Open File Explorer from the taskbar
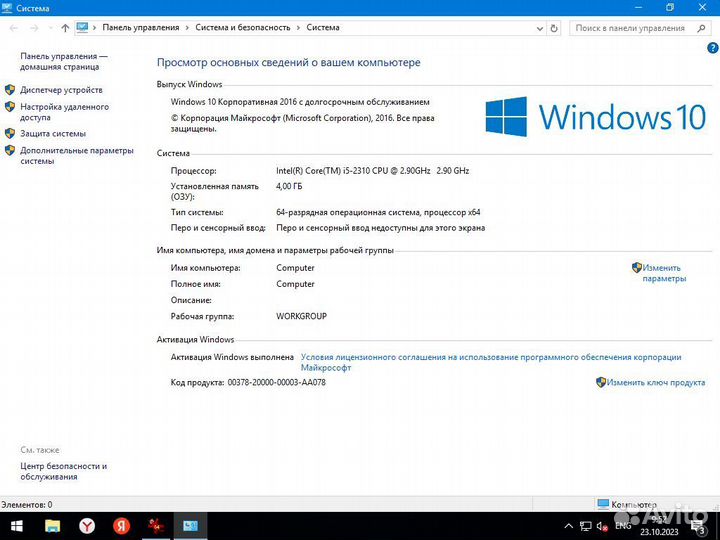 click(52, 526)
